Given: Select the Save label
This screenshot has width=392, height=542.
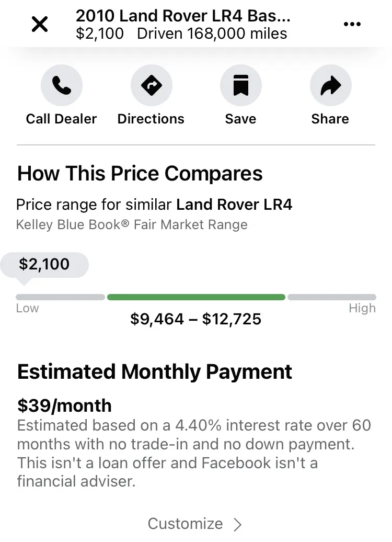Looking at the screenshot, I should click(x=241, y=119).
